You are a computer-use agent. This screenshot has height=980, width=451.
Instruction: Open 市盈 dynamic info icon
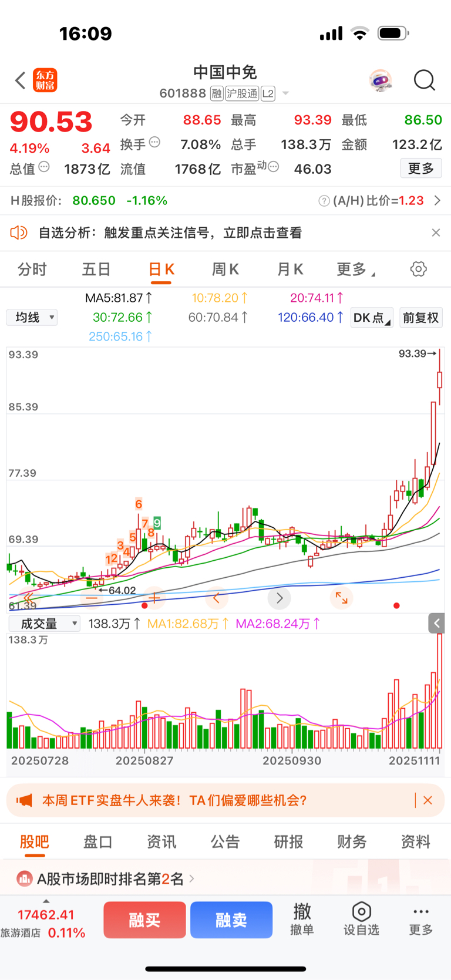[273, 167]
